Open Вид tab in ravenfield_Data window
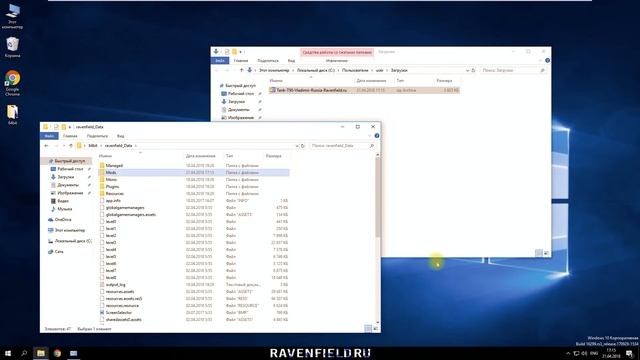The width and height of the screenshot is (640, 360). [120, 136]
